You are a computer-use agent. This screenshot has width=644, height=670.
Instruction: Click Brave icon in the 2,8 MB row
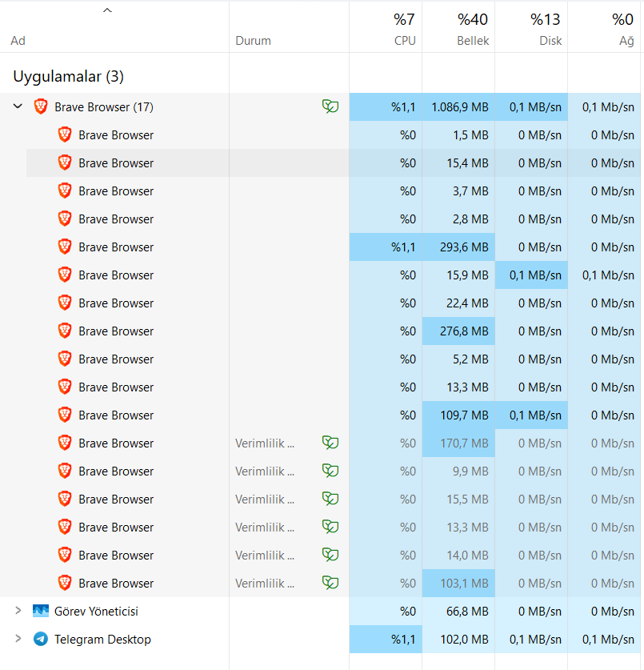click(65, 219)
